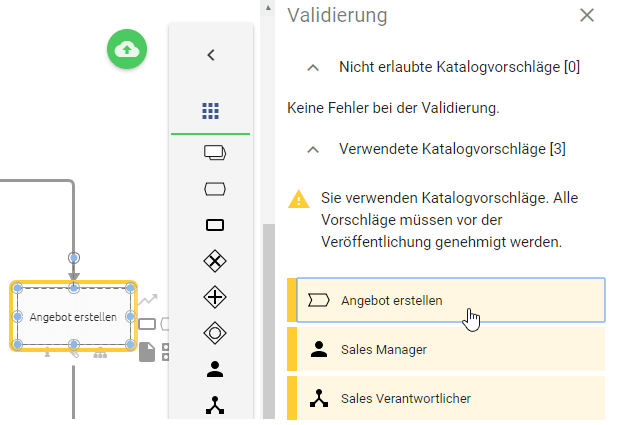Select the person role icon in palette
This screenshot has width=623, height=425.
215,369
